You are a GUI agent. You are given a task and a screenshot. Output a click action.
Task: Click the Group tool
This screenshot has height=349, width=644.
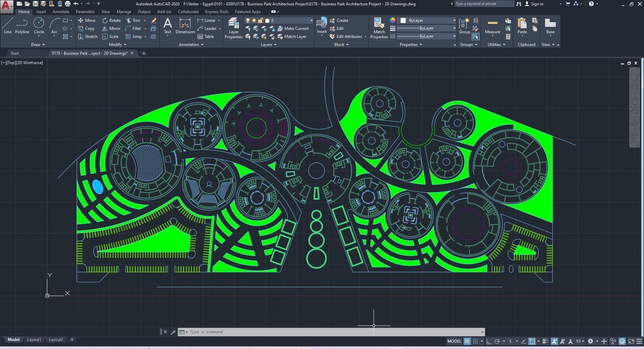pyautogui.click(x=465, y=26)
